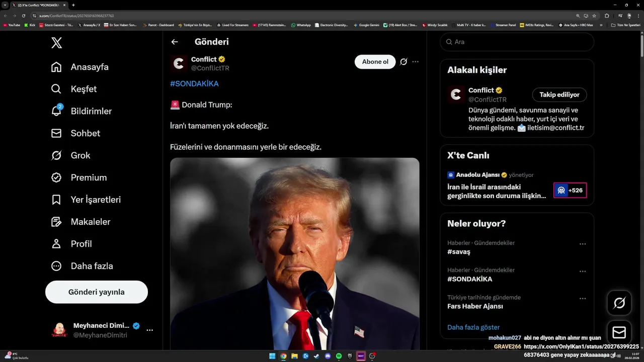Open WhatsApp bookmark
Viewport: 644px width, 362px height.
301,25
